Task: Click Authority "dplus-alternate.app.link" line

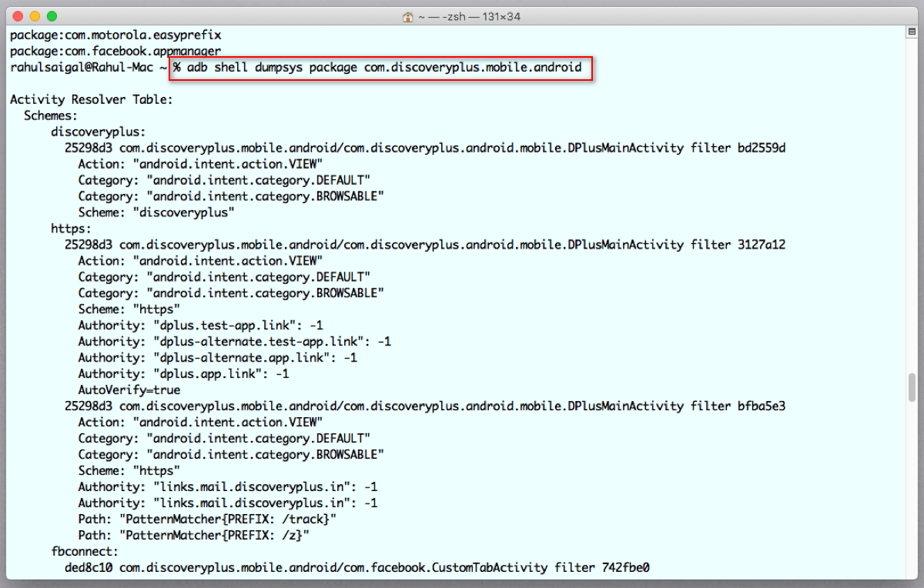Action: pos(218,358)
